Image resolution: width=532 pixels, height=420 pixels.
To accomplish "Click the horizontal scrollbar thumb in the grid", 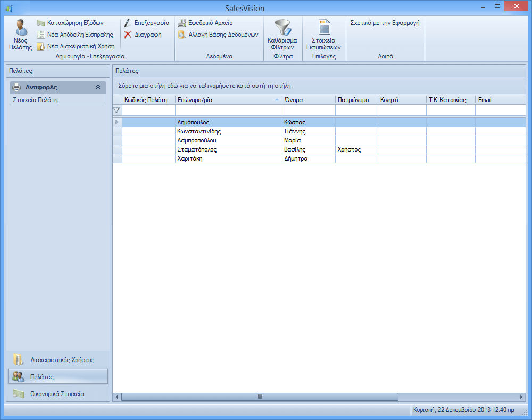I will click(260, 397).
